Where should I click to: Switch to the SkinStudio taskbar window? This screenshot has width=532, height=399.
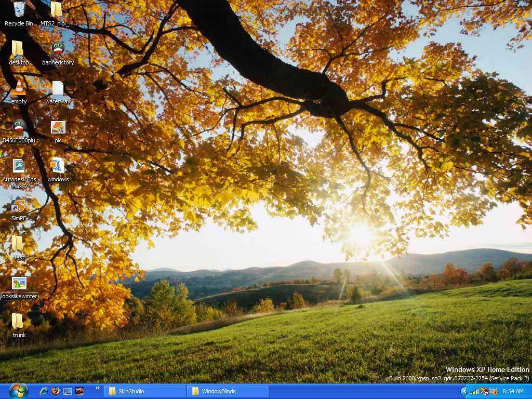(145, 391)
